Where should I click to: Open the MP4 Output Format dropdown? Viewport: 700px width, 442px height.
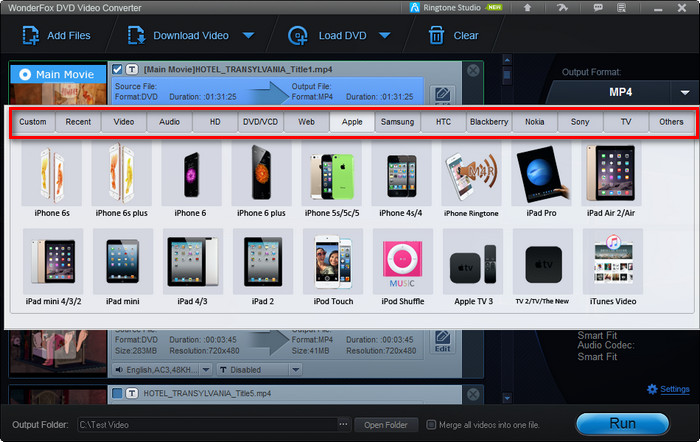coord(685,92)
